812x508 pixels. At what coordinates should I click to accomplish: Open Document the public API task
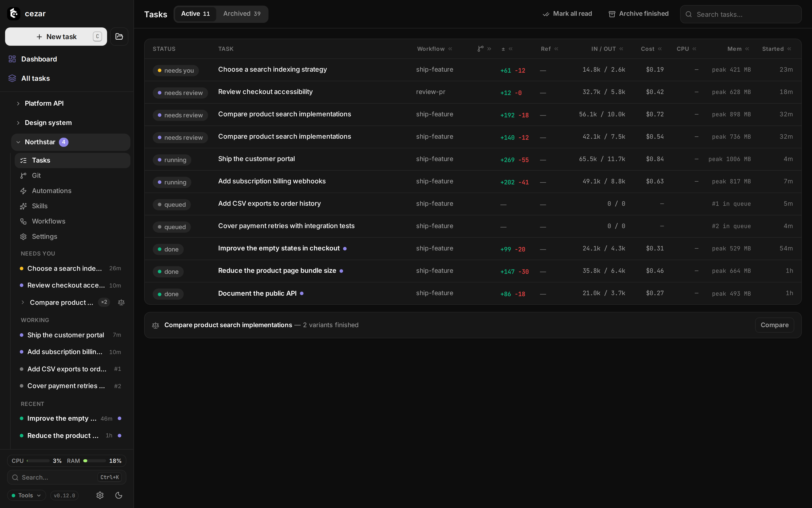pos(257,293)
